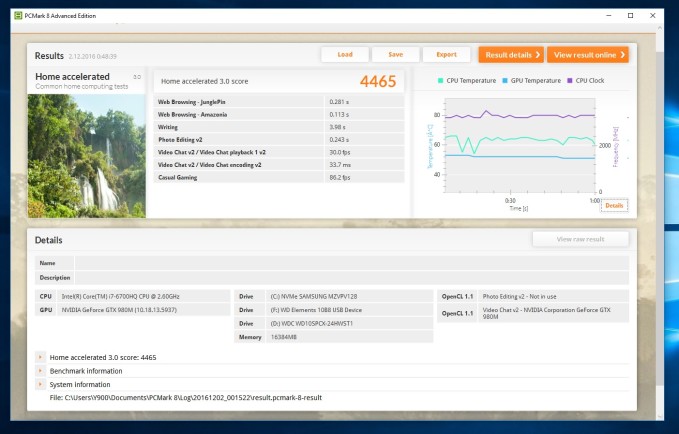Click drive entry WDC WD10SPCX-24HWST1

tap(311, 324)
